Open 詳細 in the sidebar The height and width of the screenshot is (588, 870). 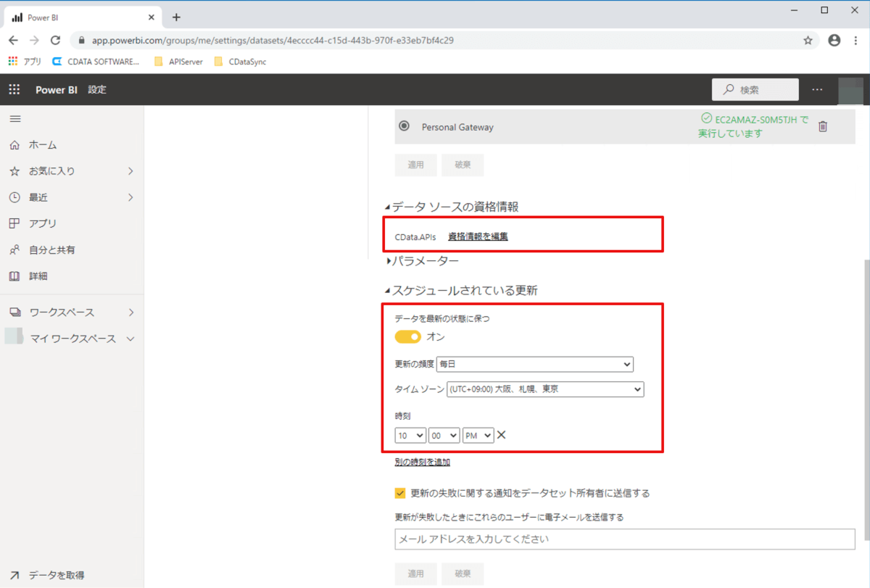coord(38,276)
